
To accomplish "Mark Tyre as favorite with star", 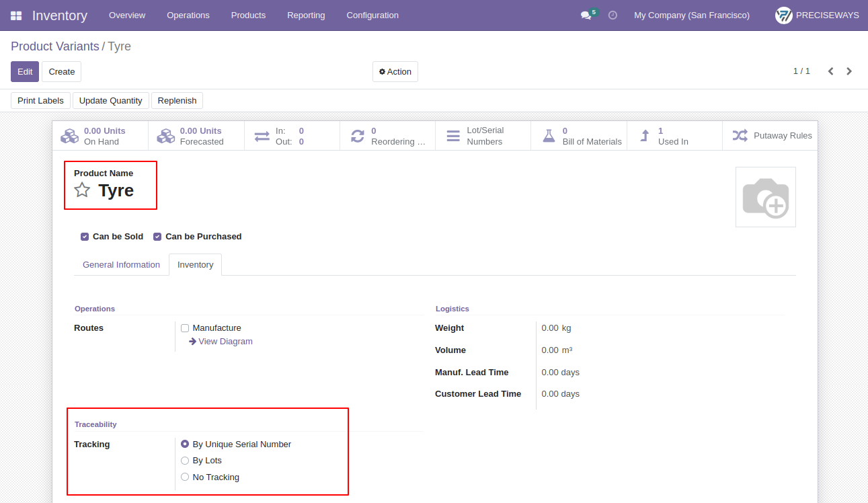I will coord(82,190).
